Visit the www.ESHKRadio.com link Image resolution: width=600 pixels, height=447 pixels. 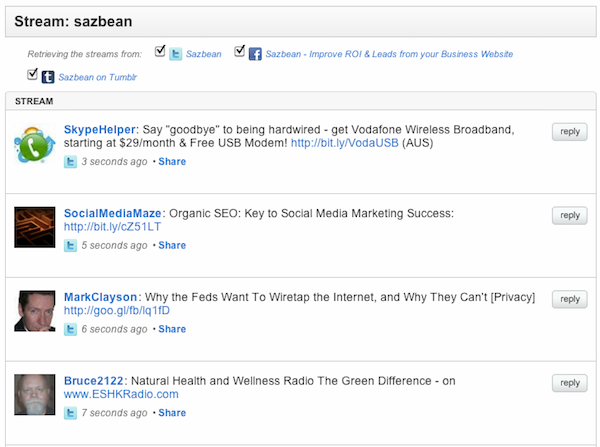(x=121, y=395)
